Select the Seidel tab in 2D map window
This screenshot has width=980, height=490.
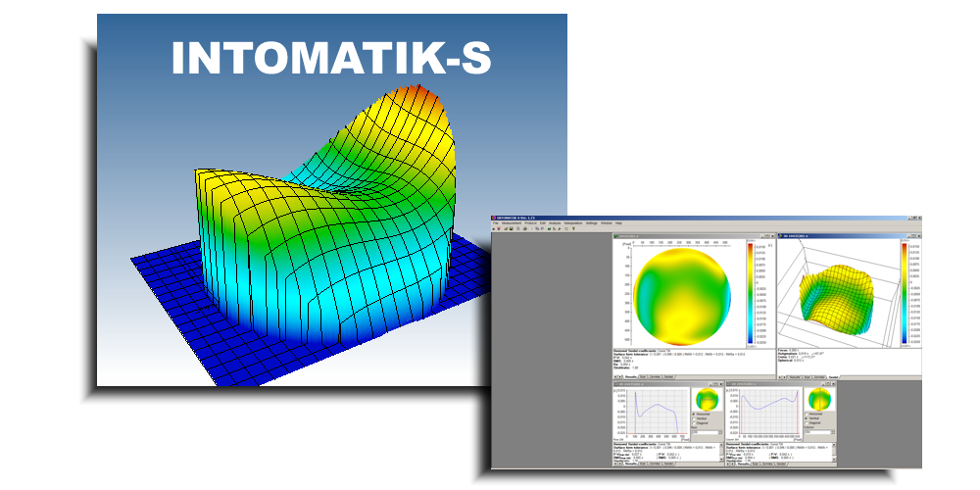click(x=668, y=377)
